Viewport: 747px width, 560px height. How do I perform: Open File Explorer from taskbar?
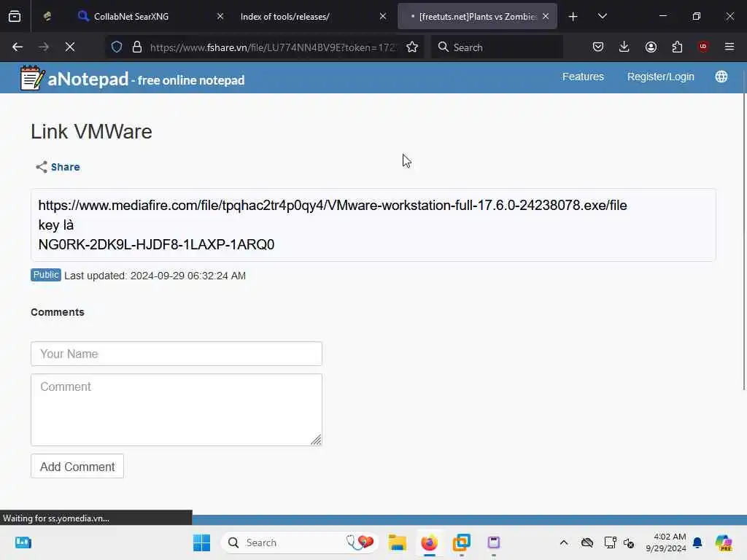(397, 542)
